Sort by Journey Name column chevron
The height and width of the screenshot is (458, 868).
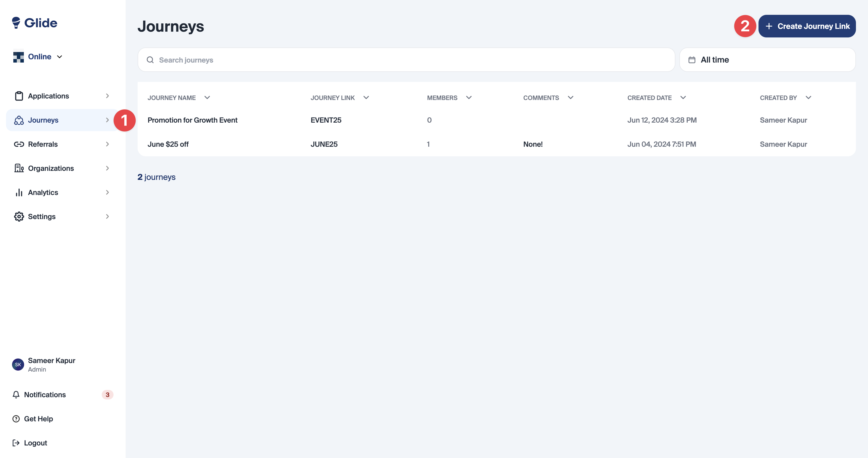coord(207,98)
